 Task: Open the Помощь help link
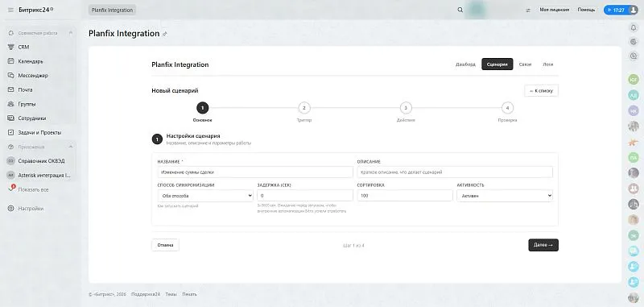[x=586, y=10]
